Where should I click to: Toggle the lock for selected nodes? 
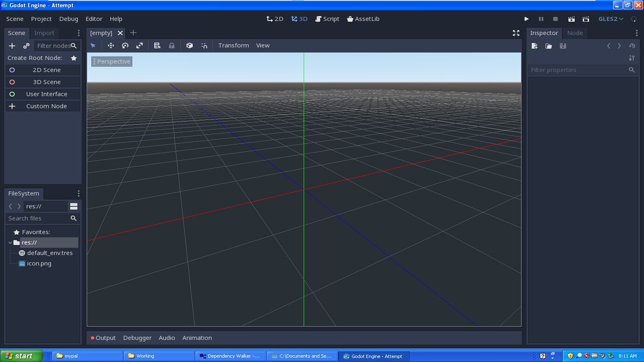[x=171, y=45]
